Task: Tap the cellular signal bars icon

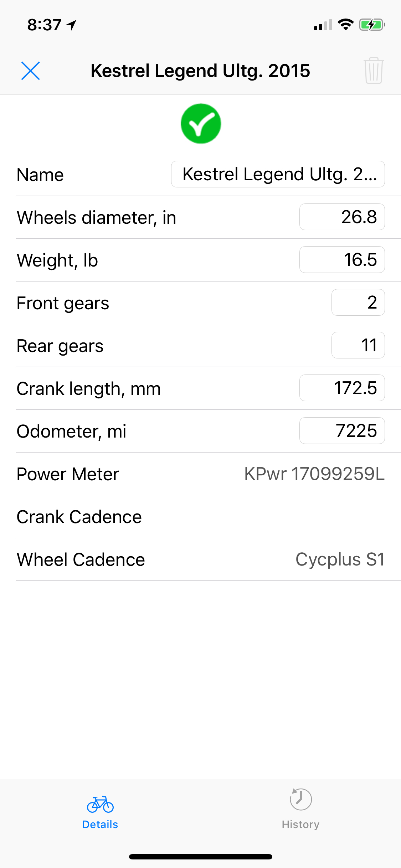Action: [x=323, y=25]
